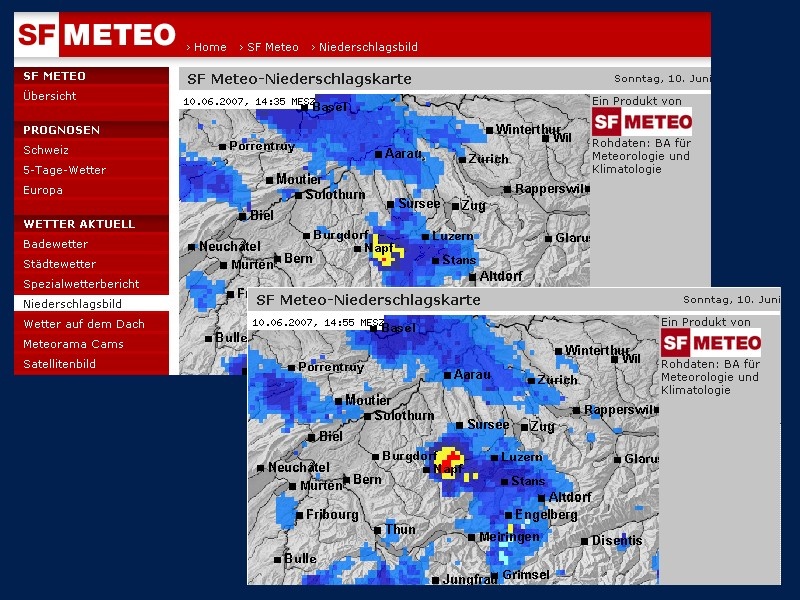Click Meiringen marker on 14:55 map
Viewport: 800px width, 600px height.
[472, 537]
